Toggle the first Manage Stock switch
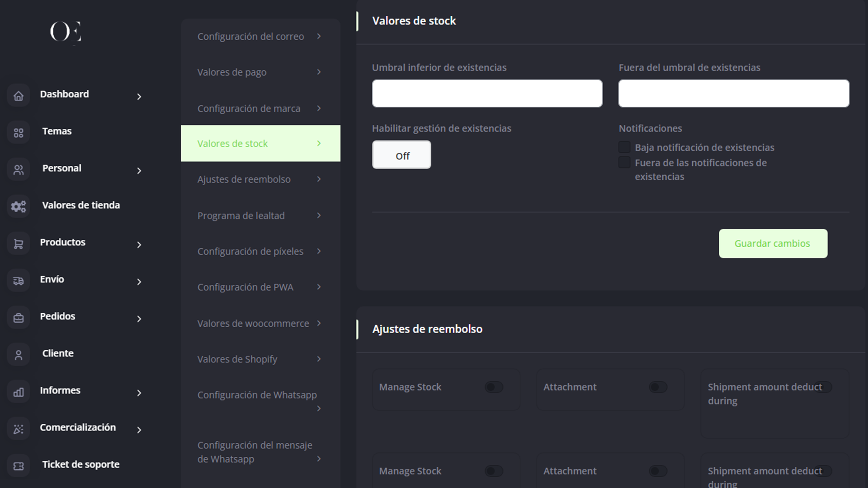 tap(494, 387)
